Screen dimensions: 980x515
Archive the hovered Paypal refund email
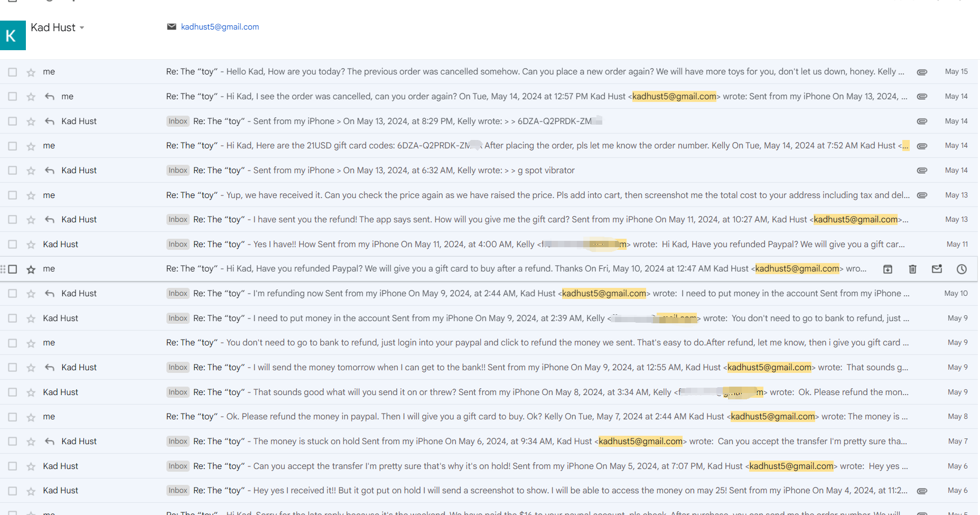click(x=888, y=269)
